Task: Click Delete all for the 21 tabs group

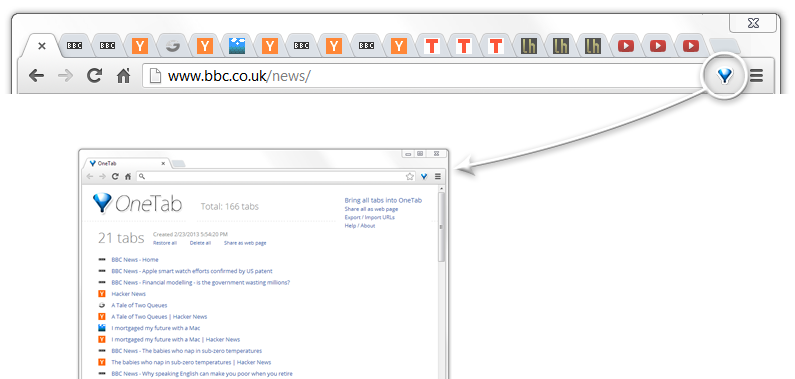Action: coord(200,243)
